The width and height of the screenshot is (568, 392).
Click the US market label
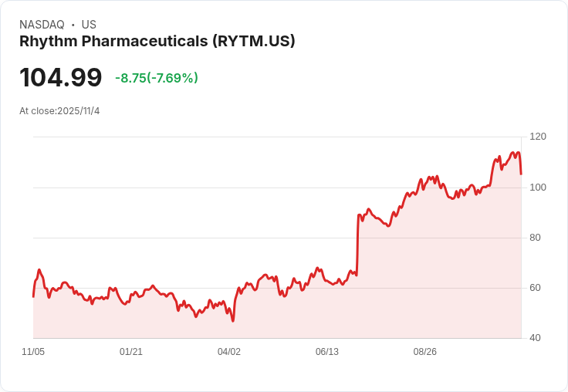89,25
